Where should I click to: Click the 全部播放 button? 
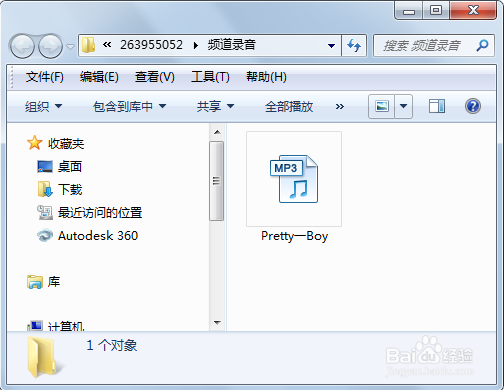coord(289,107)
